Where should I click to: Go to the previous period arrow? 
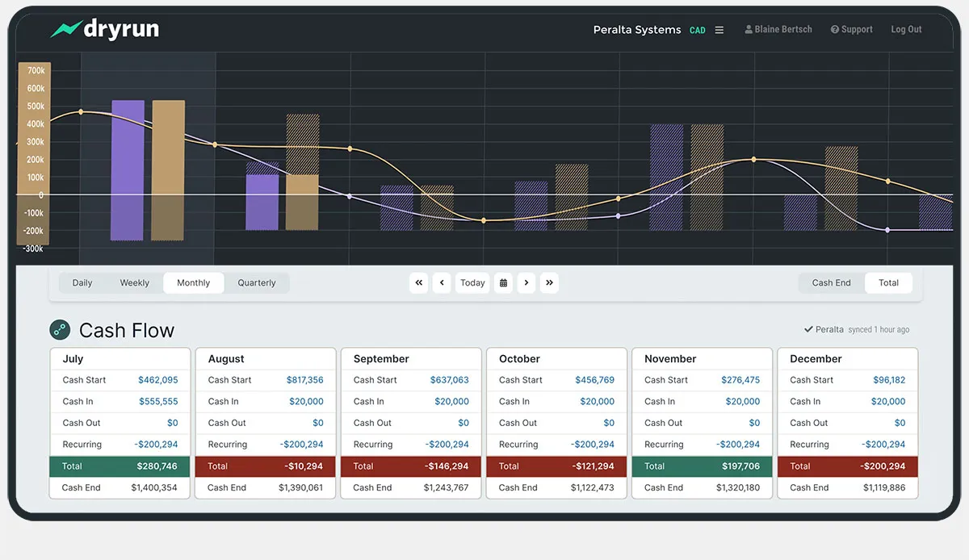coord(442,283)
